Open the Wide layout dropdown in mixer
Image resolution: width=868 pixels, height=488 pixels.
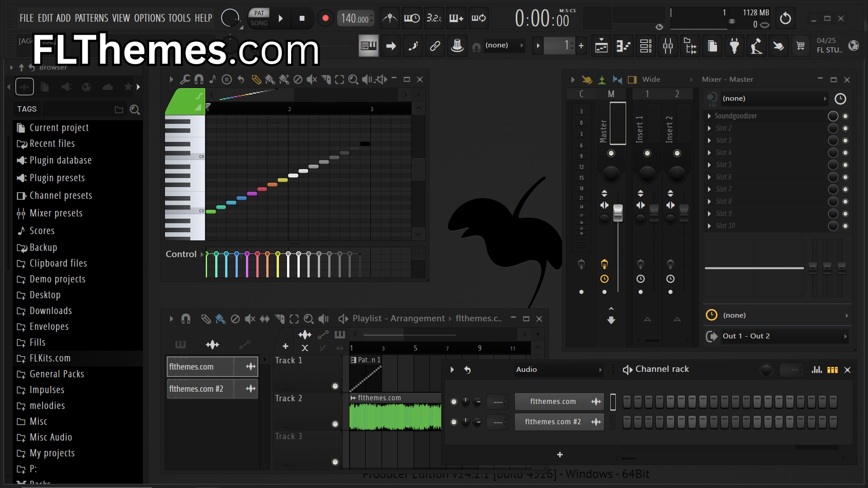(667, 80)
